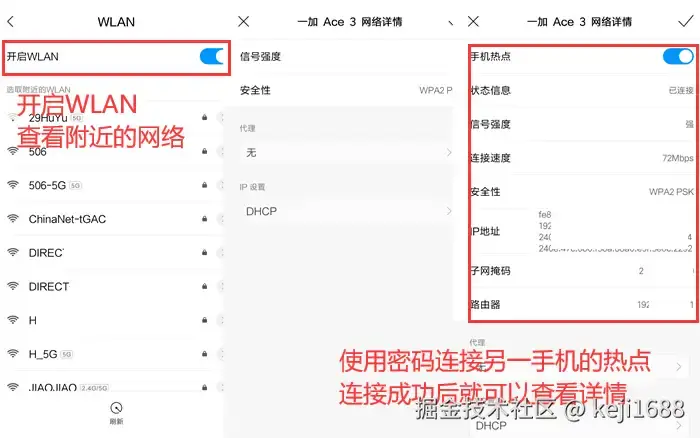This screenshot has height=438, width=700.
Task: Toggle the 开启WLAN switch
Action: coord(212,56)
